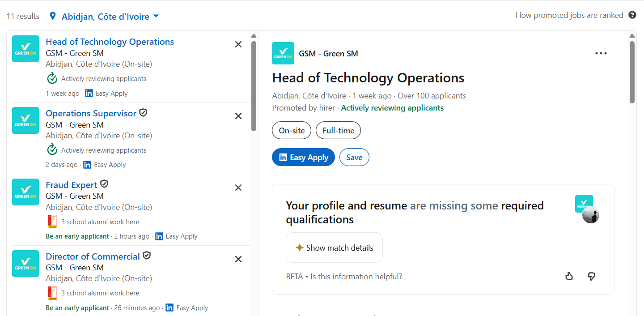Image resolution: width=644 pixels, height=316 pixels.
Task: Click the verified shield beside Operations Supervisor
Action: 143,113
